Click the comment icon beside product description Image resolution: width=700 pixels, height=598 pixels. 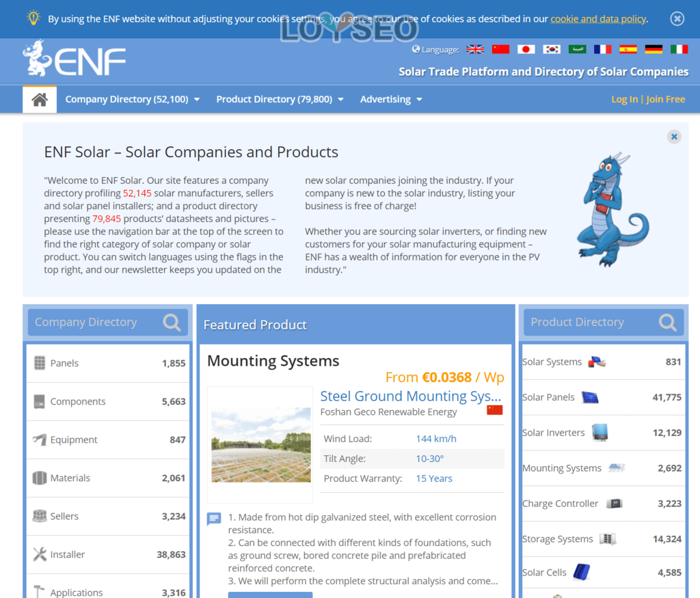pyautogui.click(x=214, y=519)
